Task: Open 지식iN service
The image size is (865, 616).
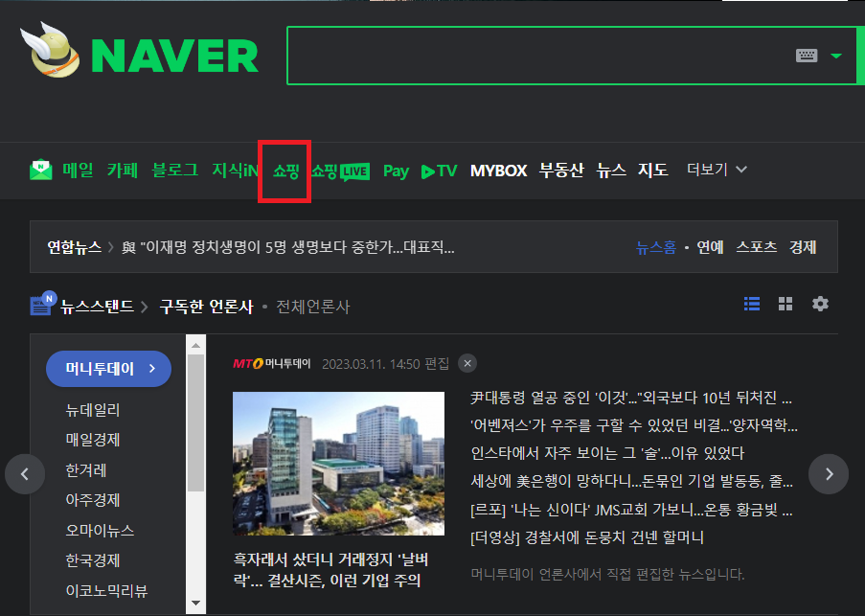Action: [x=235, y=170]
